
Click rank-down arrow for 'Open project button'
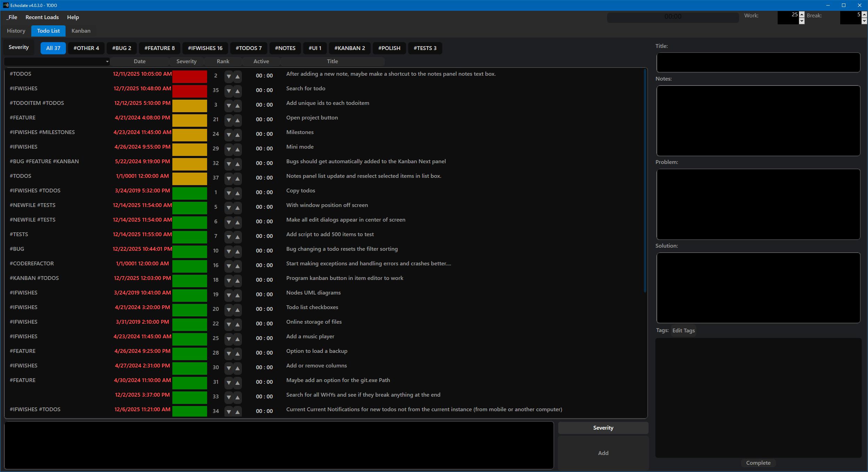[229, 120]
